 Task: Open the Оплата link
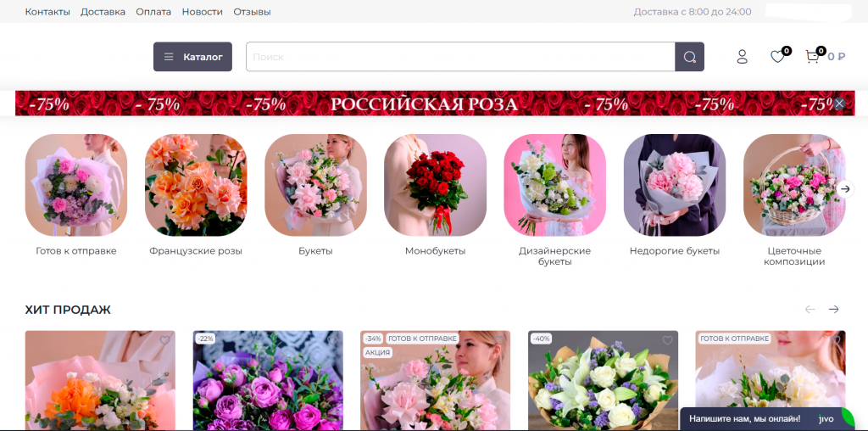coord(153,12)
